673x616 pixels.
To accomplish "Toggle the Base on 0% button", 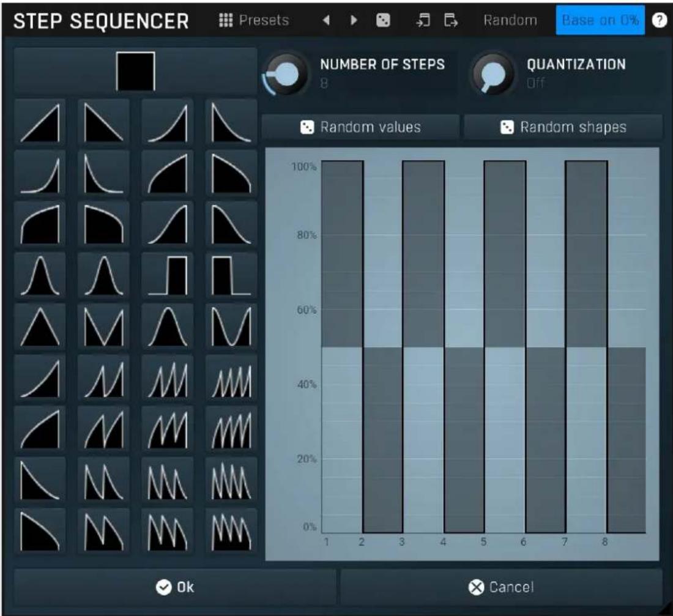I will (600, 20).
